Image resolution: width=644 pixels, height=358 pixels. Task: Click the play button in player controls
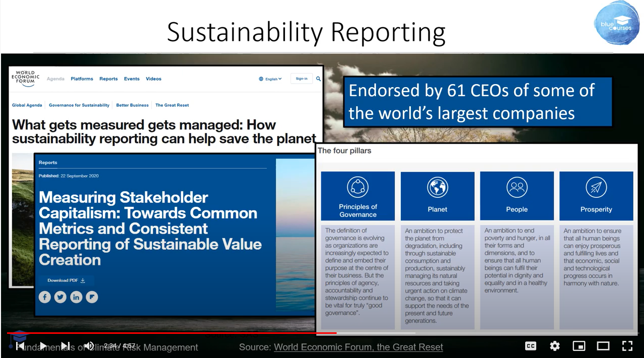tap(43, 346)
